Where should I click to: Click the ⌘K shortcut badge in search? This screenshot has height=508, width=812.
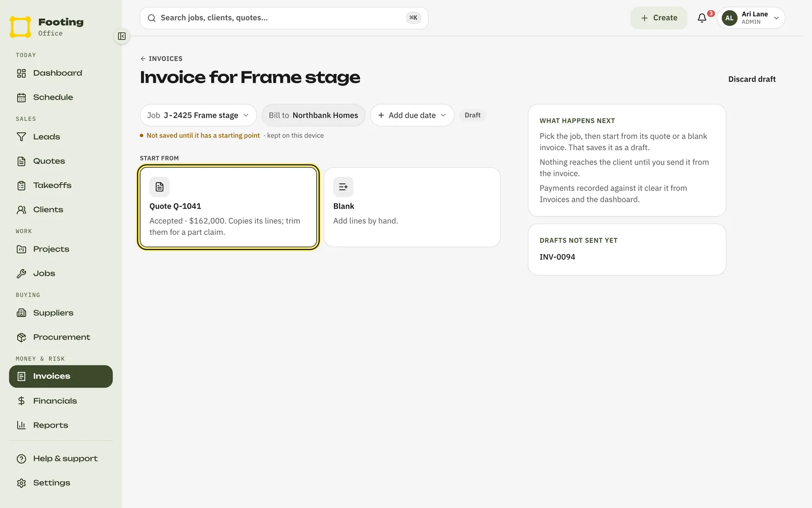click(414, 18)
